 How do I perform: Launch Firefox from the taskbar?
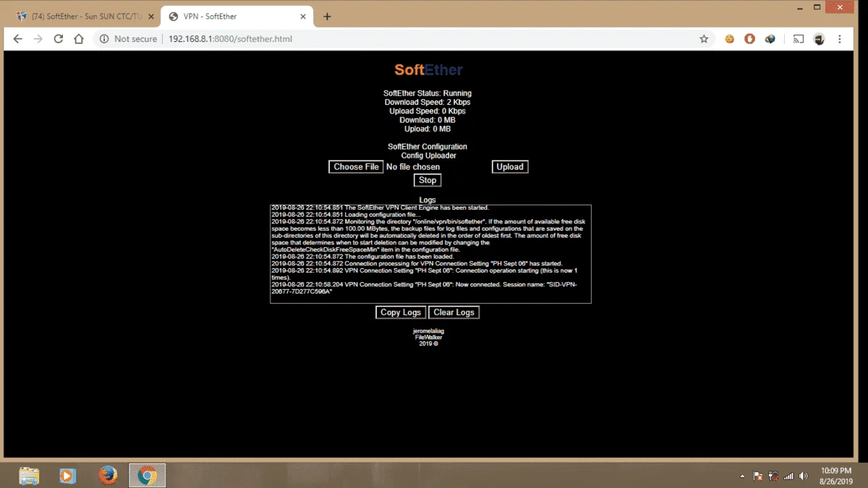(108, 475)
